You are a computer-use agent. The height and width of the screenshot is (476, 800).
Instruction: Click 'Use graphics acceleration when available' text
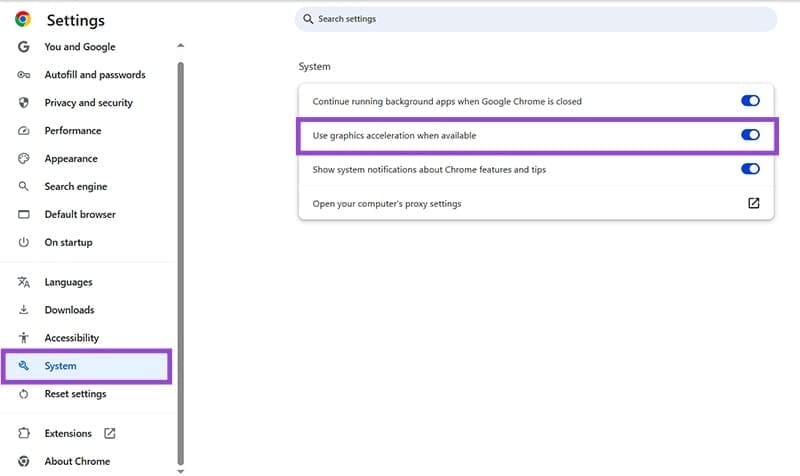click(x=394, y=135)
